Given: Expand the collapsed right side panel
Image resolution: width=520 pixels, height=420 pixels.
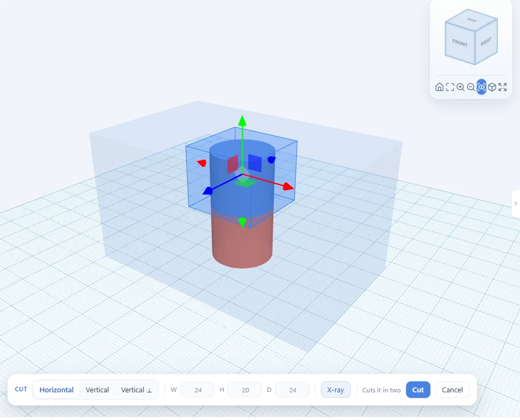Looking at the screenshot, I should point(516,204).
